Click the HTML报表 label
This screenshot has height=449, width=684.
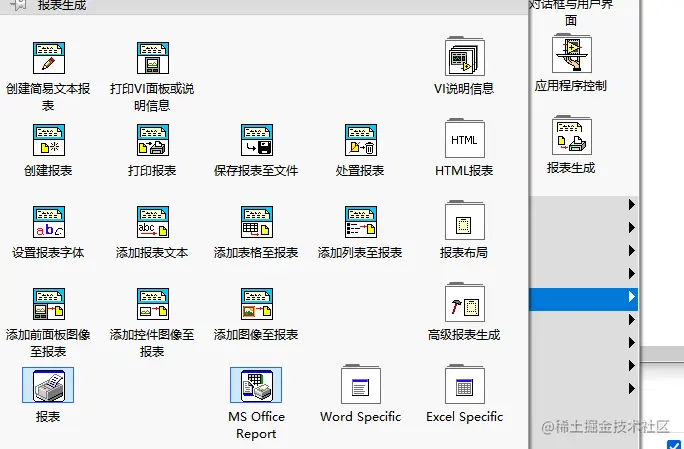click(464, 171)
